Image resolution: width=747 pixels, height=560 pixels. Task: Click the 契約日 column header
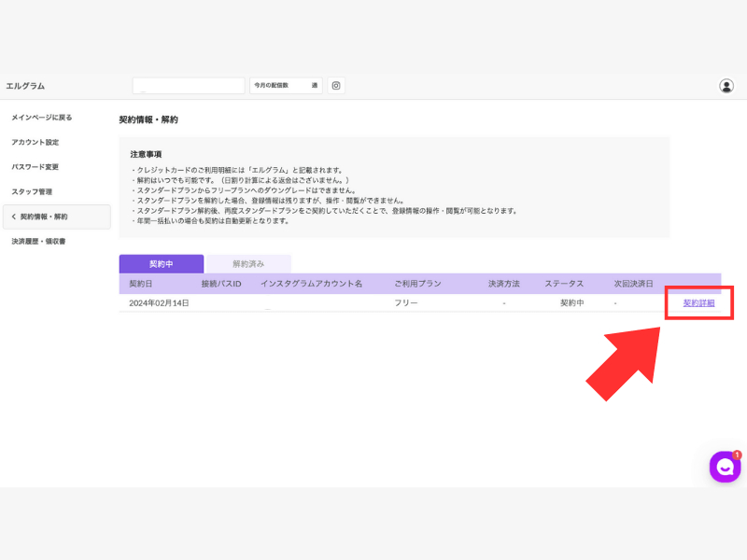(x=141, y=284)
